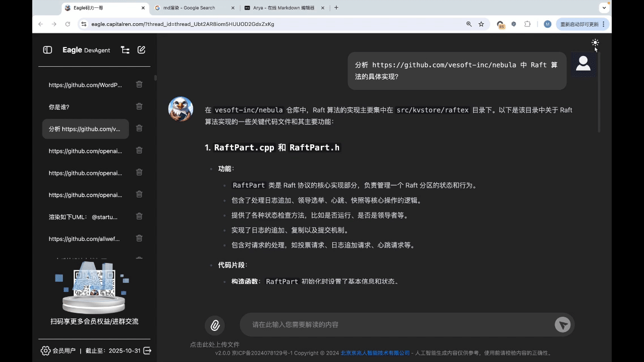The width and height of the screenshot is (644, 362).
Task: Open the 北京京兆人智能技术有限公司 link
Action: [x=375, y=353]
